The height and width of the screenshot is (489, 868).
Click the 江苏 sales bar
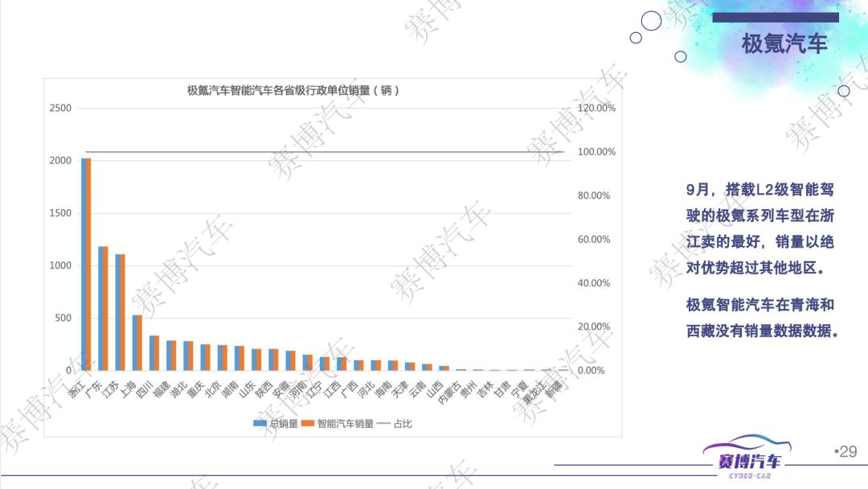click(120, 312)
